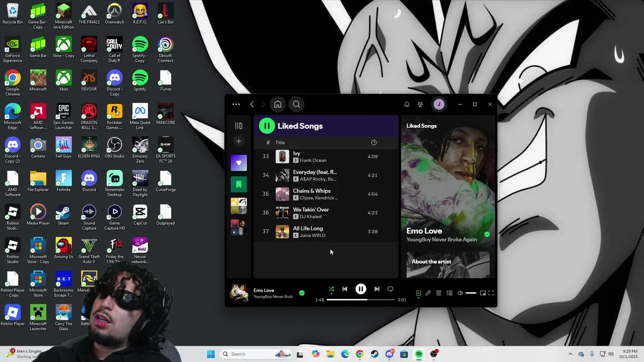Sort by duration clock column header
644x362 pixels.
coord(374,142)
